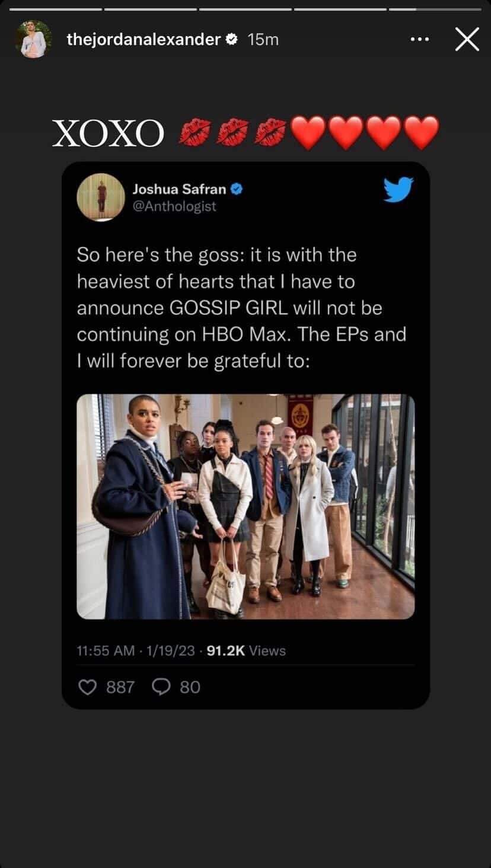The height and width of the screenshot is (868, 491).
Task: Tap the comment bubble icon under the tweet
Action: 161,687
